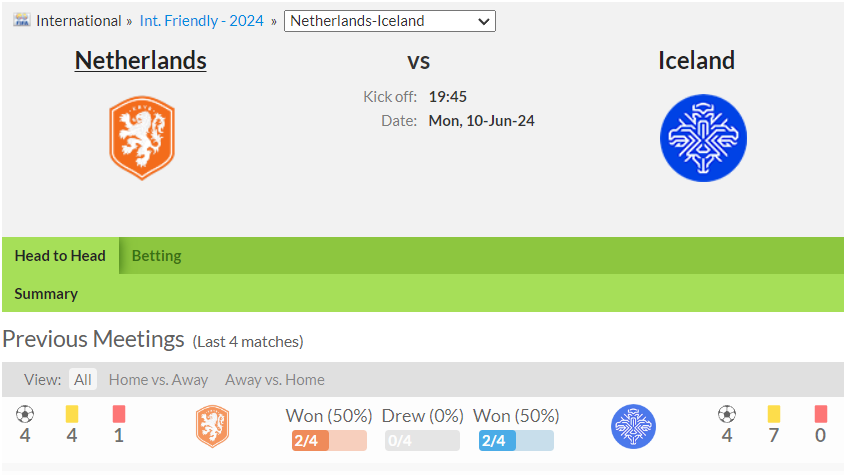
Task: Click the Netherlands goals football icon
Action: click(25, 414)
